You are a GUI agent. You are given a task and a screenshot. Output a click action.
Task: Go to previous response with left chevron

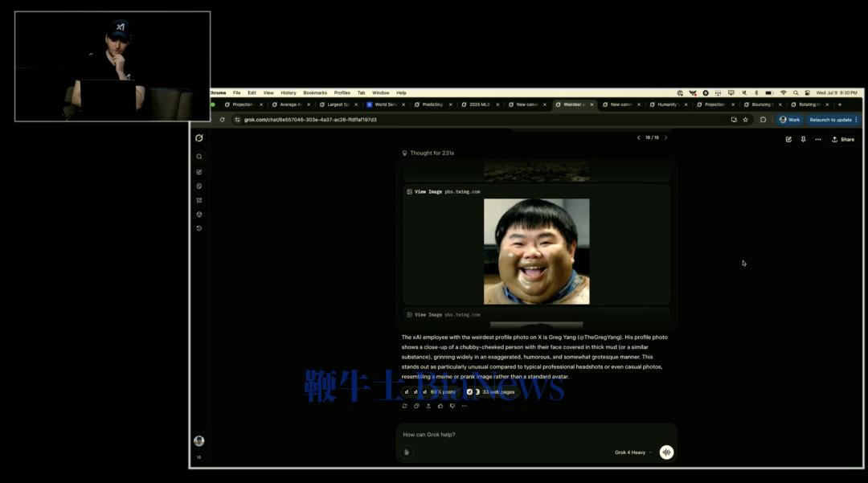point(638,137)
